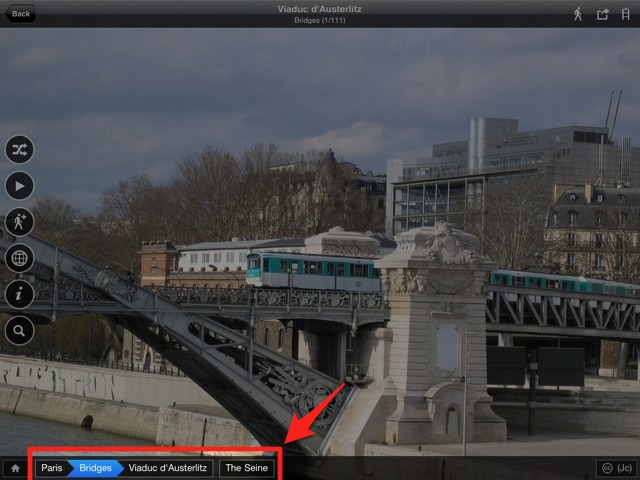Select the Paris breadcrumb
This screenshot has height=480, width=640.
pos(51,468)
